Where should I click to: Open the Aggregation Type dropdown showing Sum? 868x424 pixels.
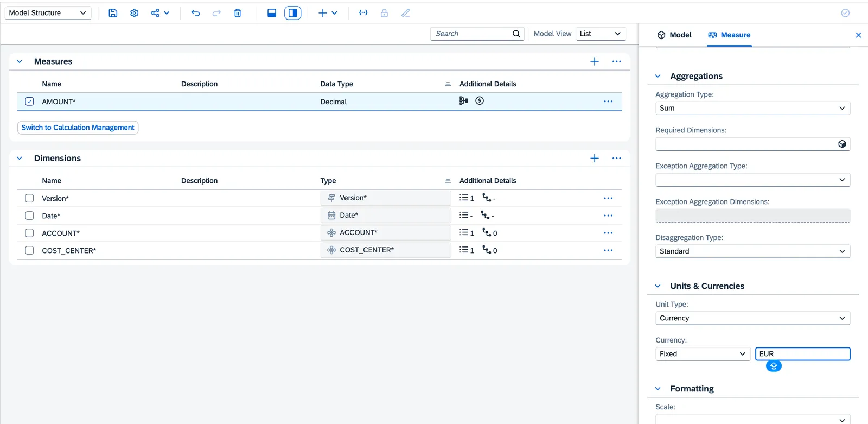(x=752, y=108)
